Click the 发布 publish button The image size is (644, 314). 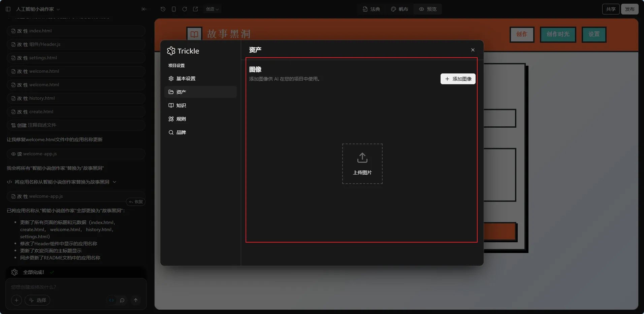coord(630,9)
